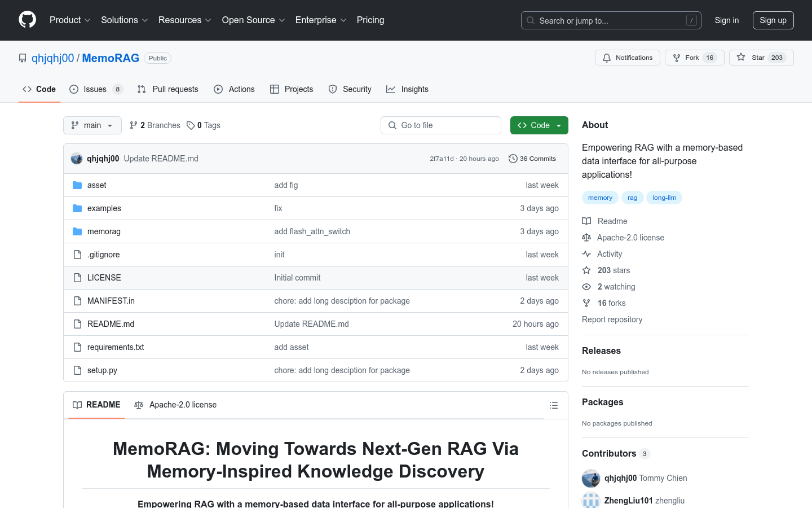The height and width of the screenshot is (508, 812).
Task: Click the LICENSE file icon
Action: point(77,278)
